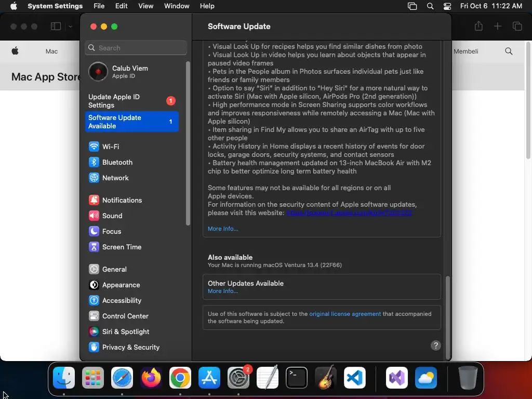Click the settings Search field
The height and width of the screenshot is (399, 532).
[136, 48]
